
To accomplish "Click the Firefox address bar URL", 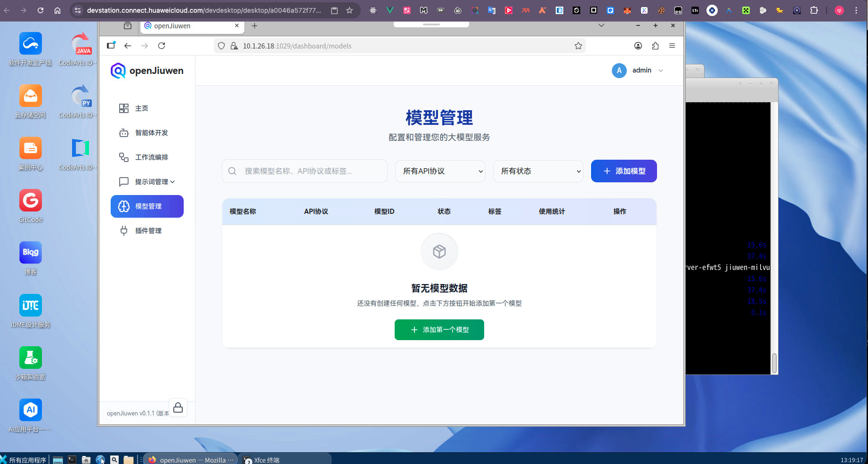I will point(297,46).
